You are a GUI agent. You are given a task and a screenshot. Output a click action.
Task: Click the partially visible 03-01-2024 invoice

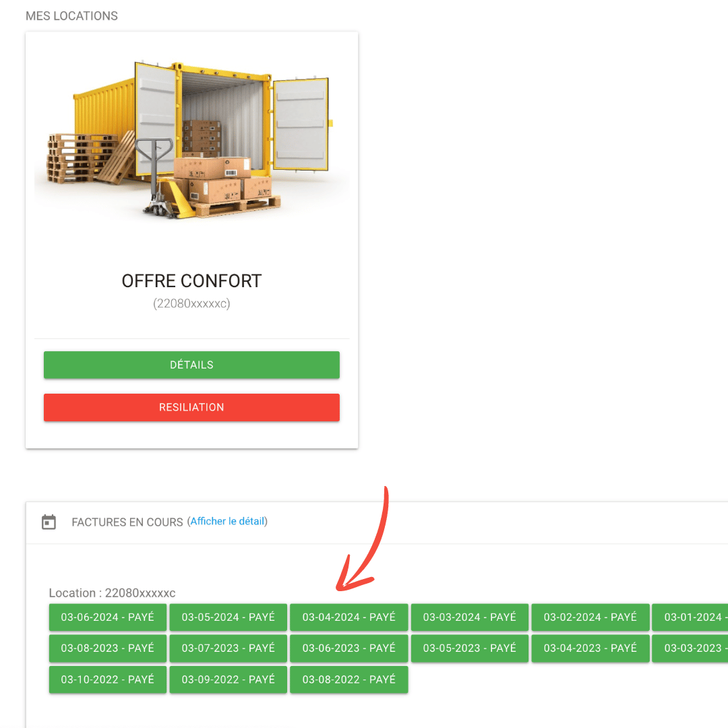pos(690,617)
